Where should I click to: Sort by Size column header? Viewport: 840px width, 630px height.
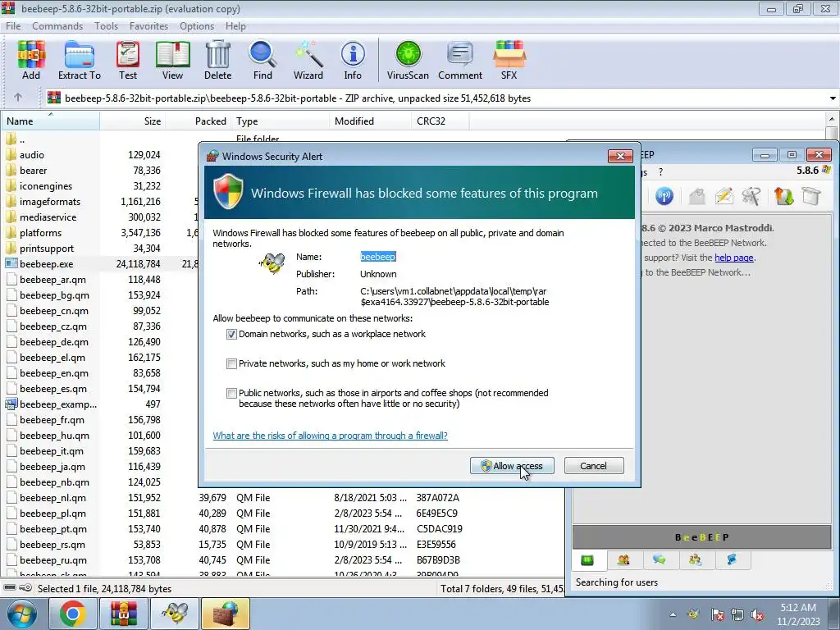pos(132,121)
